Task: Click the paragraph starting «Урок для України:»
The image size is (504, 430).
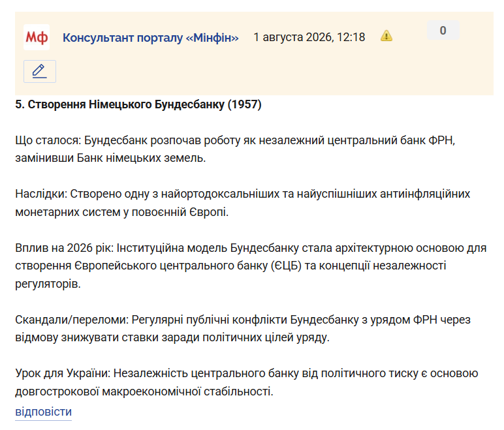Action: (x=247, y=382)
